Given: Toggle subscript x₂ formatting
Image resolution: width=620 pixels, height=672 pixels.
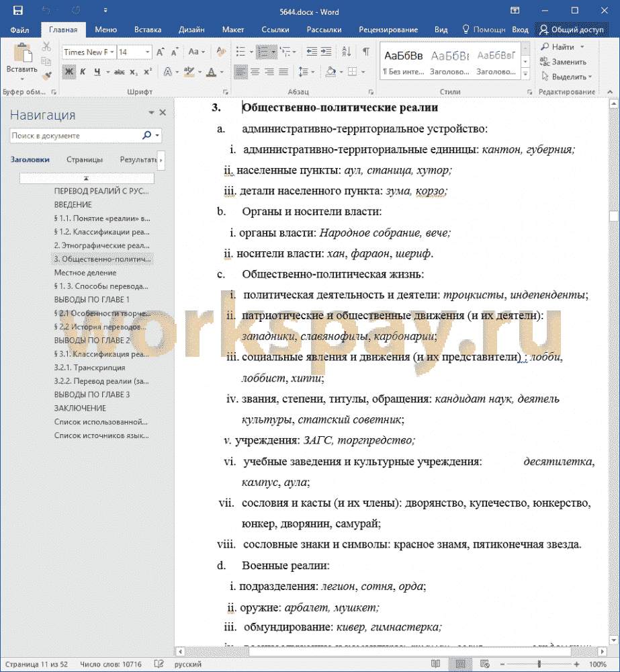Looking at the screenshot, I should point(134,72).
